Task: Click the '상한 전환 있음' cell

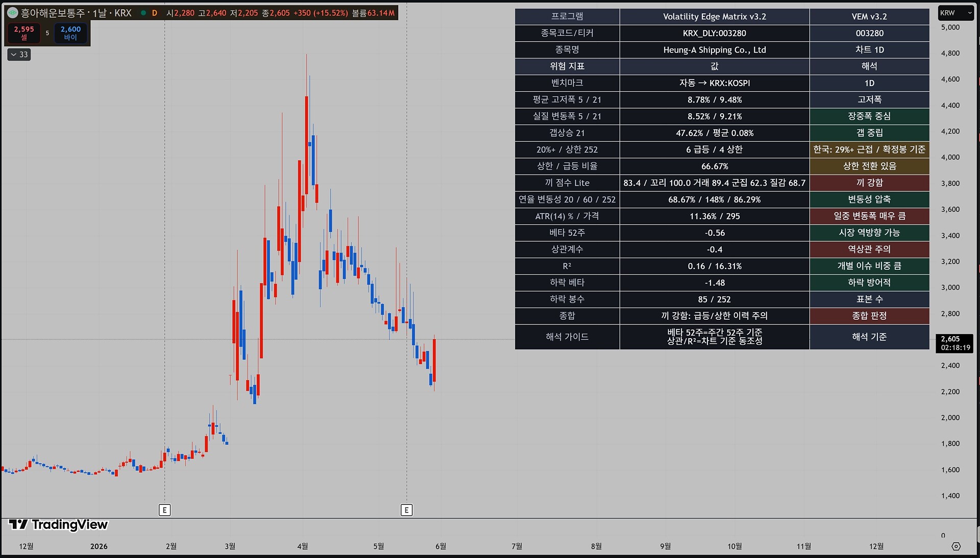Action: [x=869, y=166]
